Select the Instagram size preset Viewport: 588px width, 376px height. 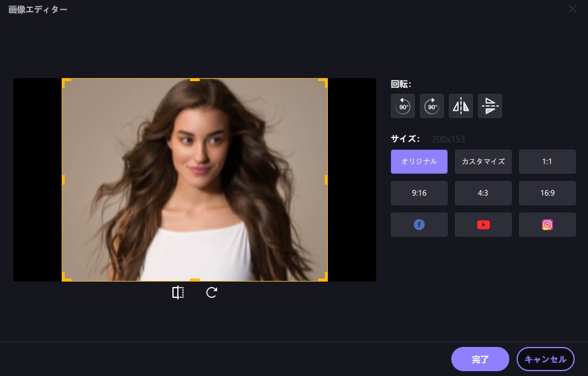pyautogui.click(x=547, y=225)
